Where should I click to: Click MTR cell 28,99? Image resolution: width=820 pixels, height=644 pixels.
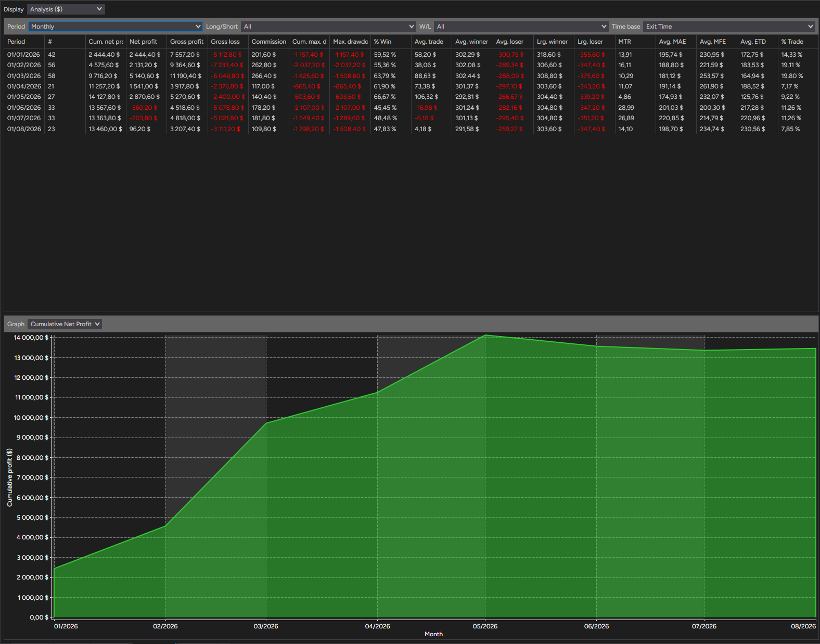click(626, 108)
